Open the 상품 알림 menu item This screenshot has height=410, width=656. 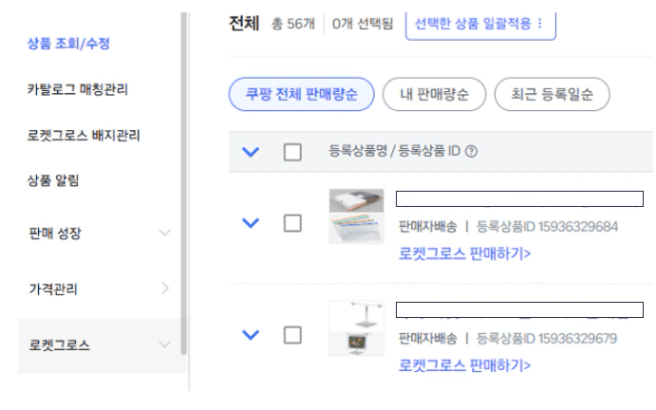[x=53, y=181]
